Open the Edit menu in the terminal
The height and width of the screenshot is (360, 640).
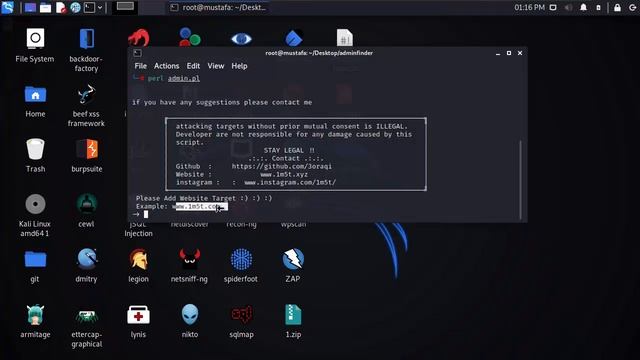tap(193, 66)
